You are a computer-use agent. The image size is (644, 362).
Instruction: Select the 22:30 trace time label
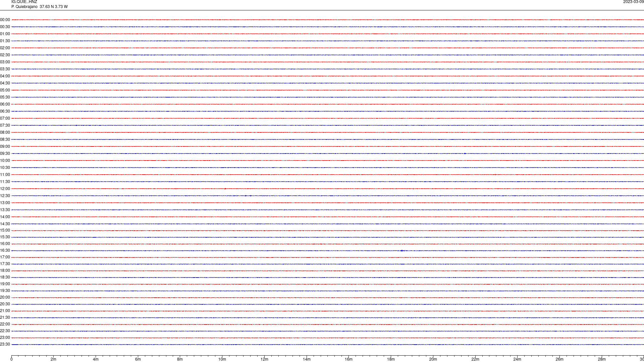[x=5, y=331]
